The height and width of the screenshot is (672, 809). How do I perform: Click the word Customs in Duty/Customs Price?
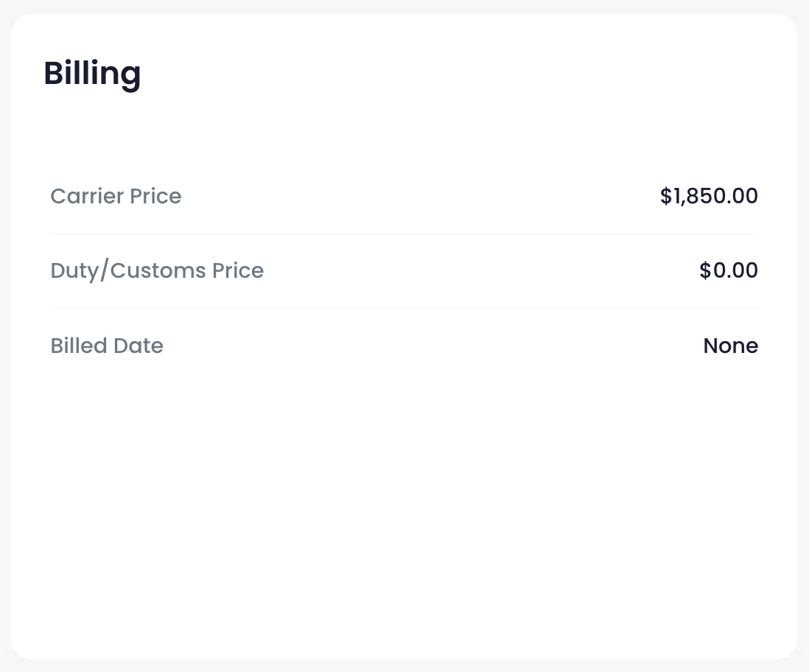(158, 270)
